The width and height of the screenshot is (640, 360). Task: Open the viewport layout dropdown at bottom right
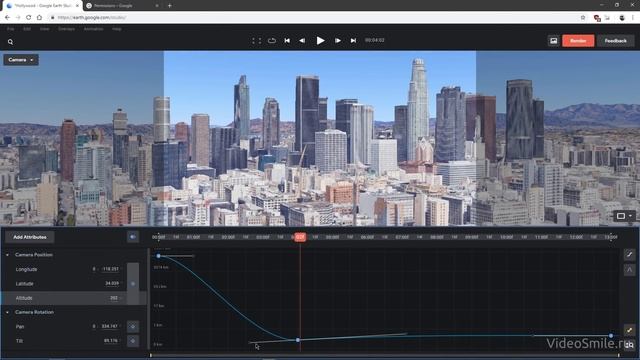click(x=624, y=216)
